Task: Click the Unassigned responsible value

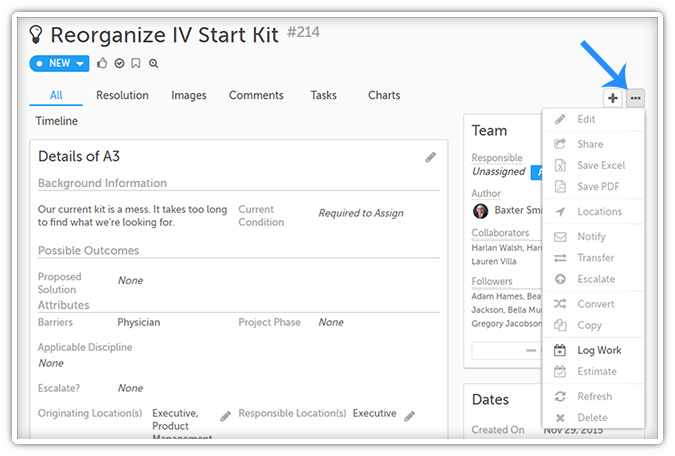Action: click(499, 171)
